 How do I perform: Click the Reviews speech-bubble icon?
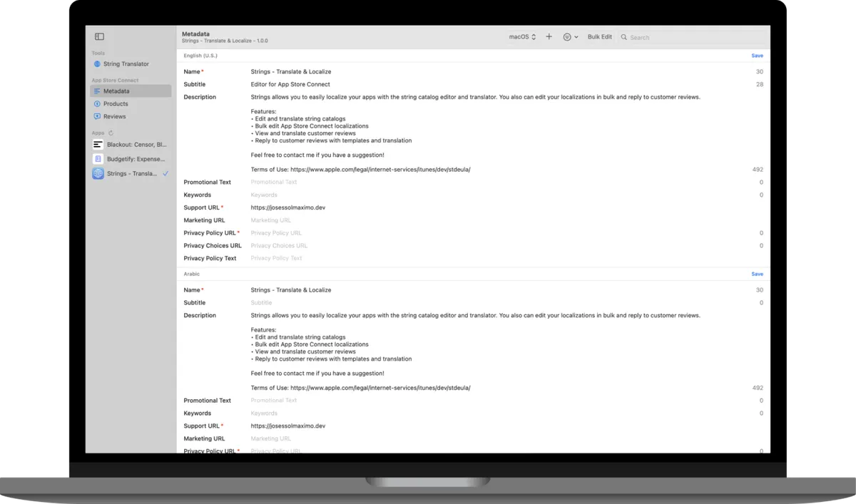tap(97, 117)
